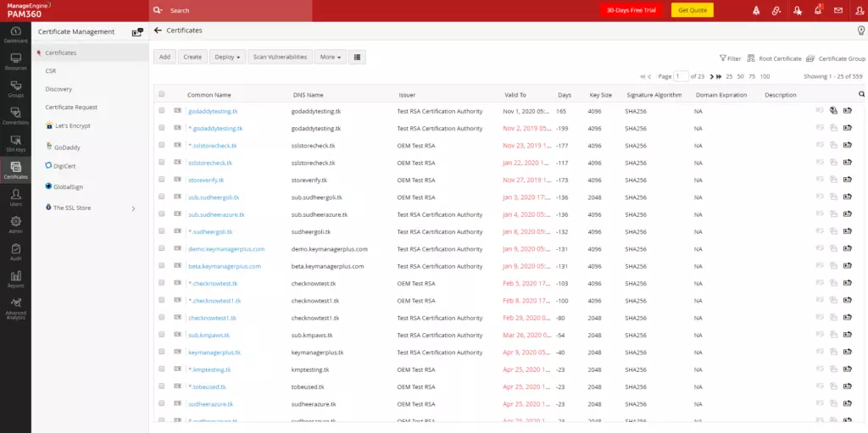Click Scan Vulnerabilities button
The width and height of the screenshot is (868, 433).
(280, 57)
